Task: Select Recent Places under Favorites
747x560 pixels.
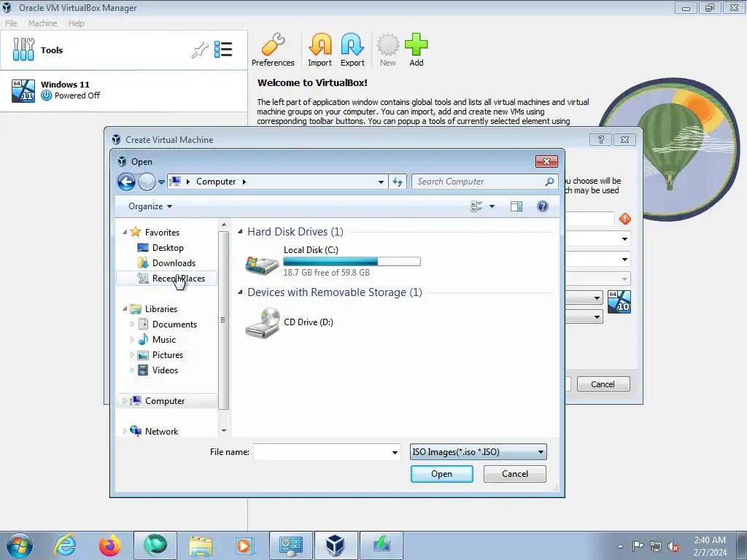Action: (179, 278)
